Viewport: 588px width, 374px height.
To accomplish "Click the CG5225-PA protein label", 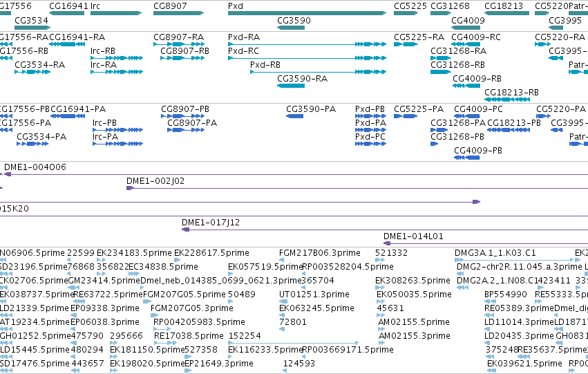I will (419, 109).
